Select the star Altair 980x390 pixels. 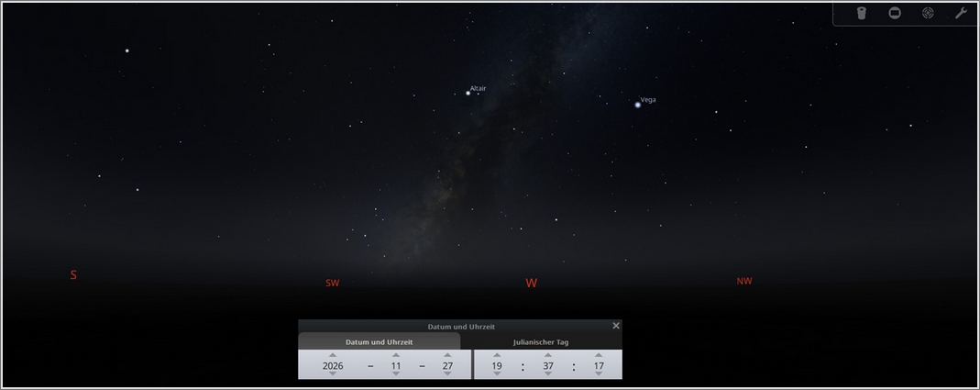[468, 93]
